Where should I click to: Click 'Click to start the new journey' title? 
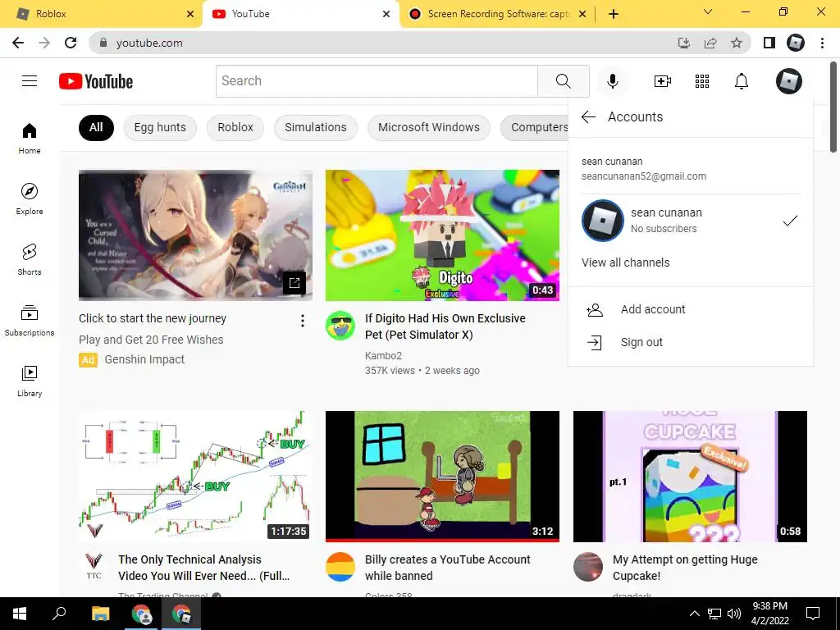click(x=153, y=318)
